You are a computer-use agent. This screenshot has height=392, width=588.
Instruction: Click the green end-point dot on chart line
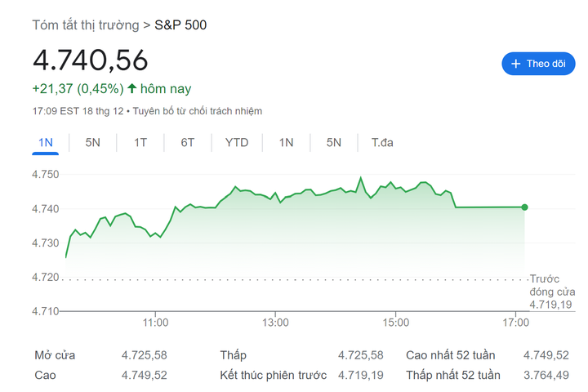point(524,207)
